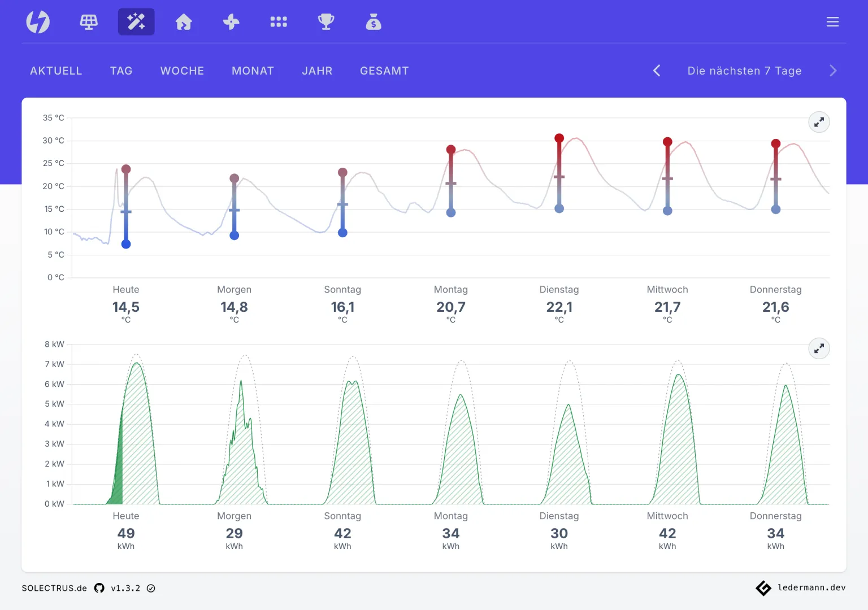868x610 pixels.
Task: Switch to the TAG tab
Action: click(x=121, y=71)
